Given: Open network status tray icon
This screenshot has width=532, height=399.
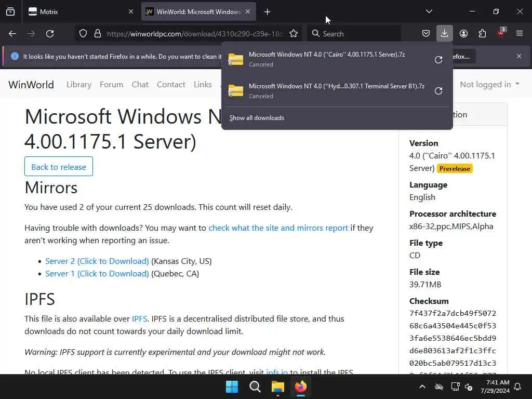Looking at the screenshot, I should click(x=455, y=387).
